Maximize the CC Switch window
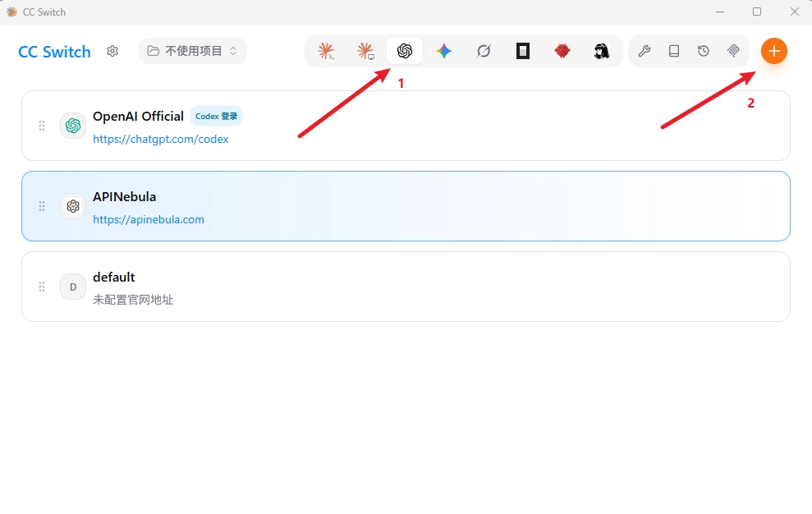812x514 pixels. click(757, 11)
